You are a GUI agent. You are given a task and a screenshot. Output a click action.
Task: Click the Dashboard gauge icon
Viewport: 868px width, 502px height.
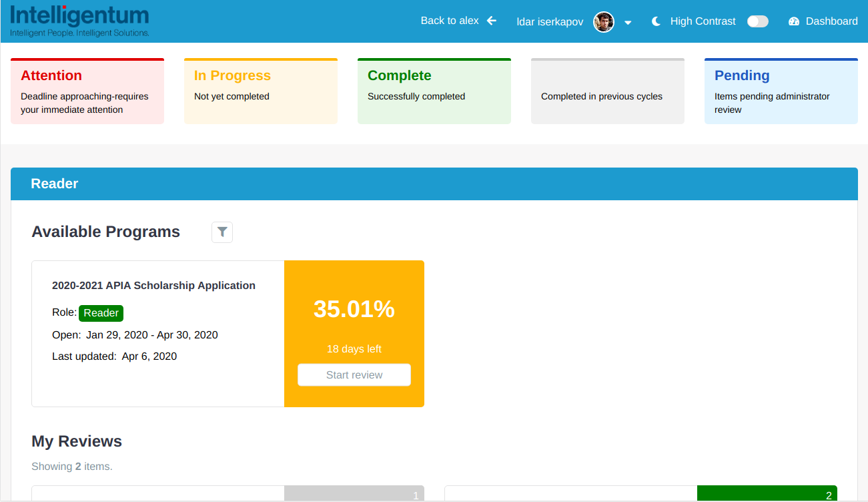[x=794, y=21]
